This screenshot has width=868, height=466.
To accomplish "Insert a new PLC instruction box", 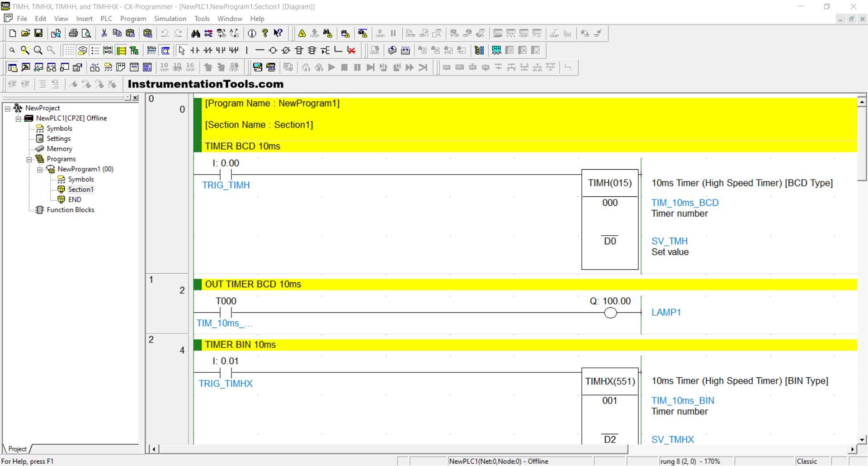I will [299, 50].
